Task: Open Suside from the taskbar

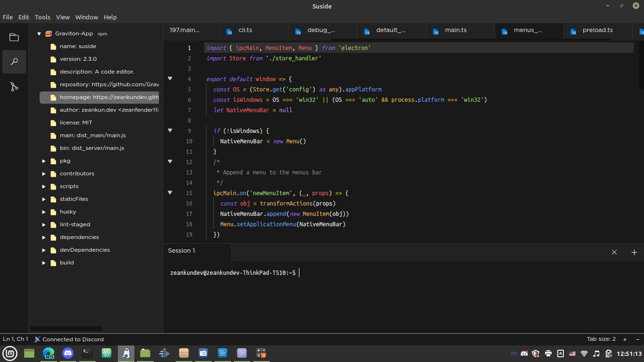Action: 126,353
